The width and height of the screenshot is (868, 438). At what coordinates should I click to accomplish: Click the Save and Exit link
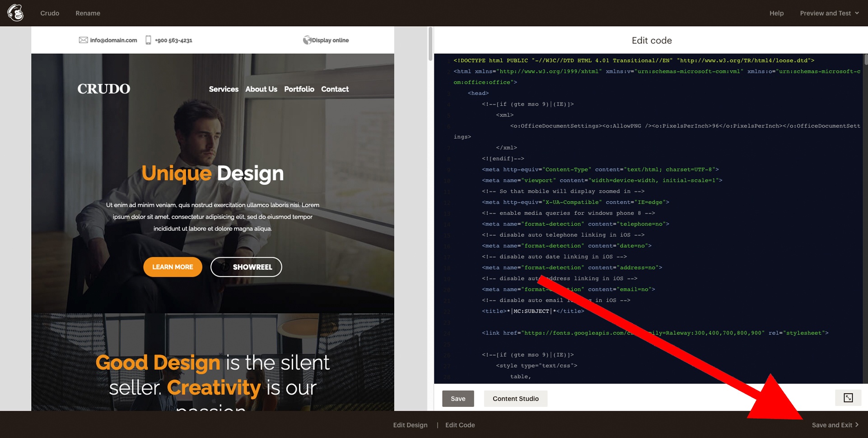[x=835, y=425]
